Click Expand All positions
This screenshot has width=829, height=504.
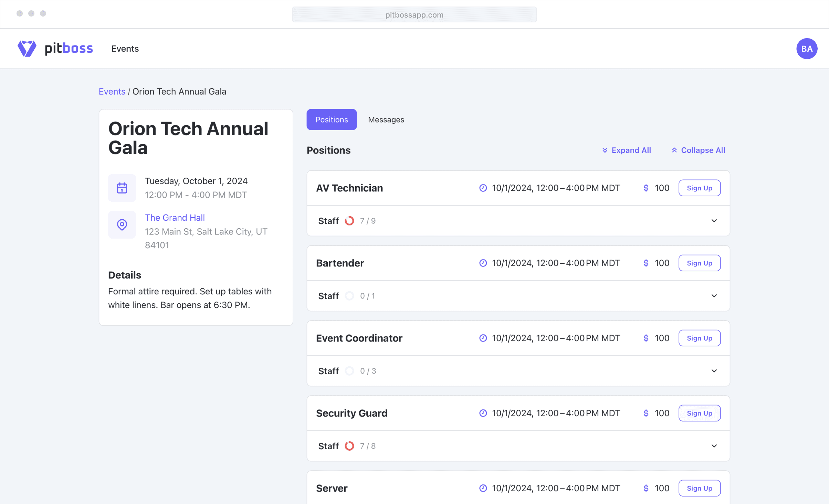(626, 150)
